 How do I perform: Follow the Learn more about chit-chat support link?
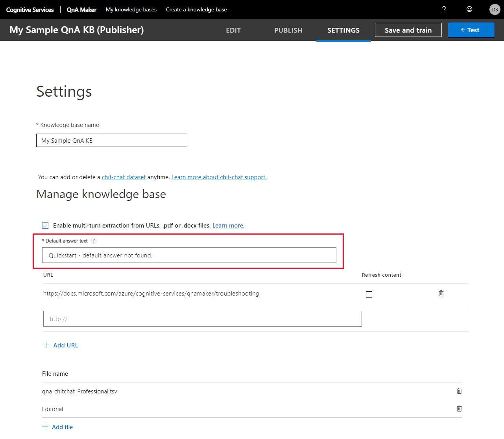219,177
